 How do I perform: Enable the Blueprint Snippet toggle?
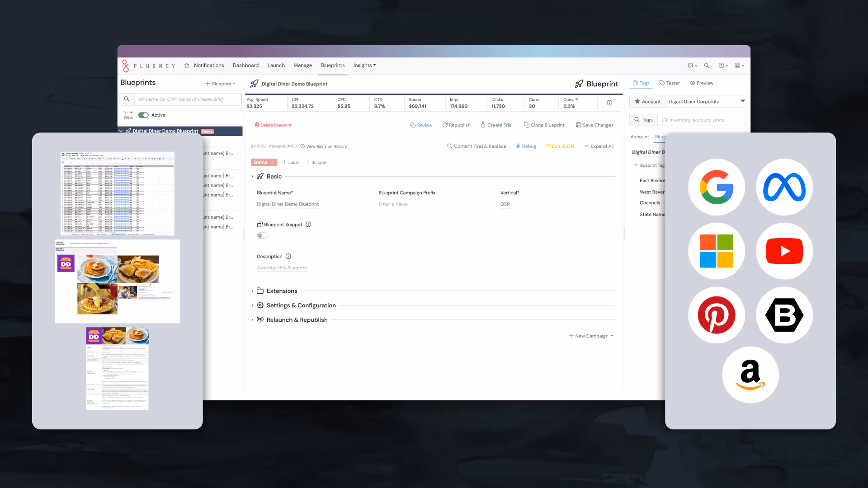coord(262,235)
